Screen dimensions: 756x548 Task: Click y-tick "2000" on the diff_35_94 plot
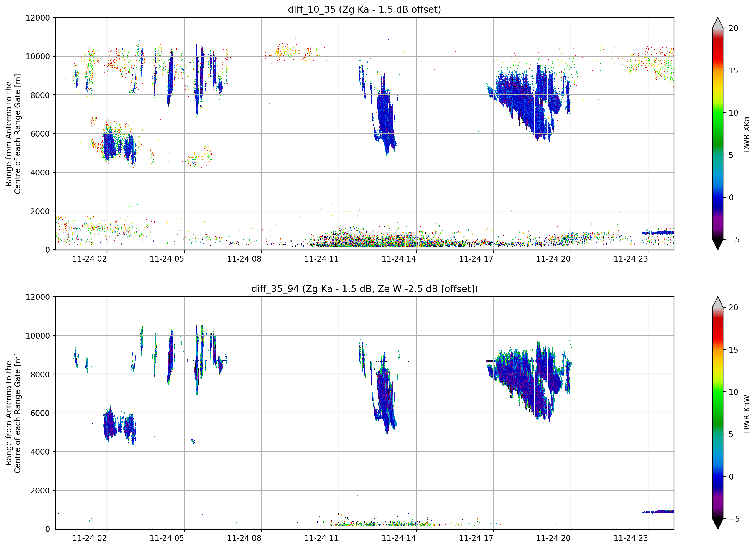coord(40,491)
